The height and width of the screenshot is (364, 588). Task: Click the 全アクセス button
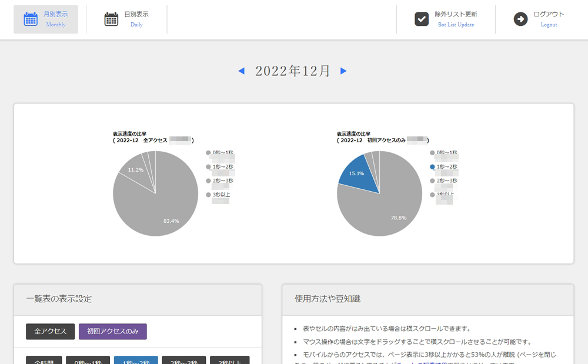point(50,332)
